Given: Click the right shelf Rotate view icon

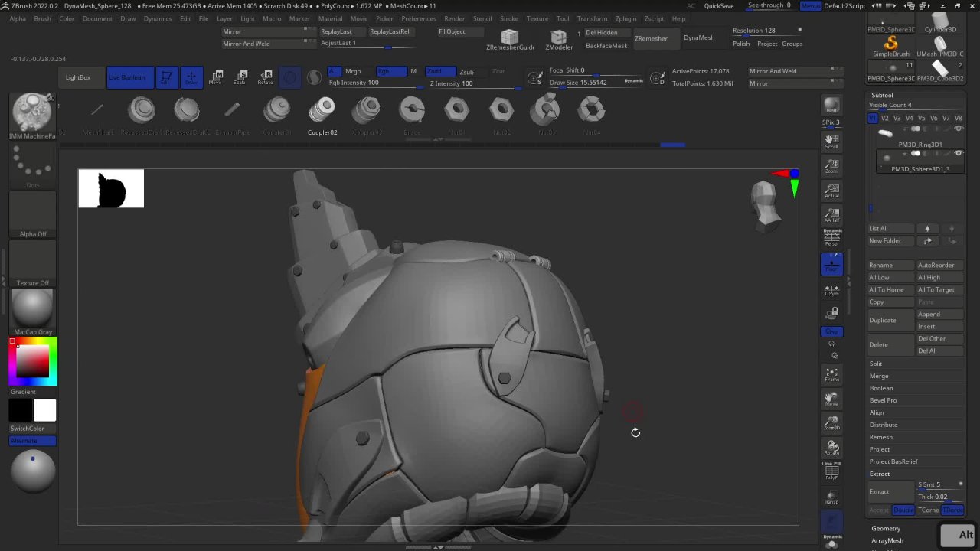Looking at the screenshot, I should [831, 448].
